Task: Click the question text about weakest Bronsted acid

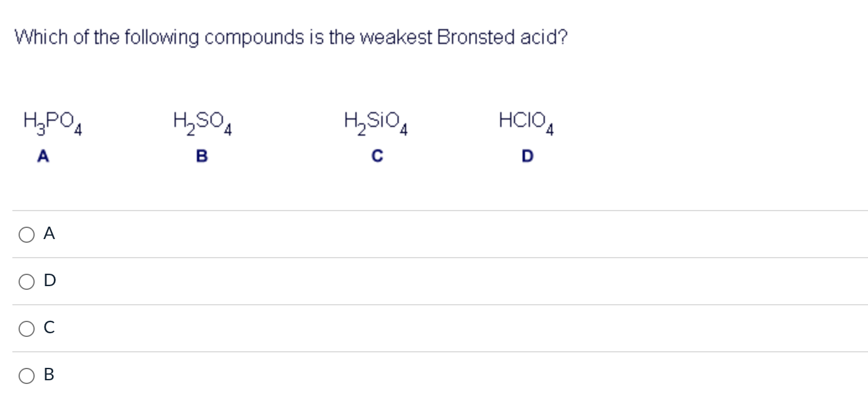Action: pos(291,37)
